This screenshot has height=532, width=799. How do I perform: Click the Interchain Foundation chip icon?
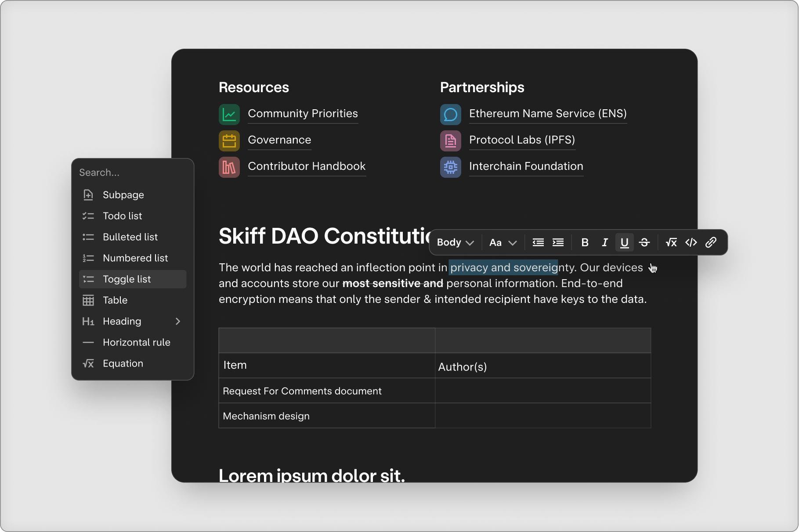pyautogui.click(x=451, y=167)
